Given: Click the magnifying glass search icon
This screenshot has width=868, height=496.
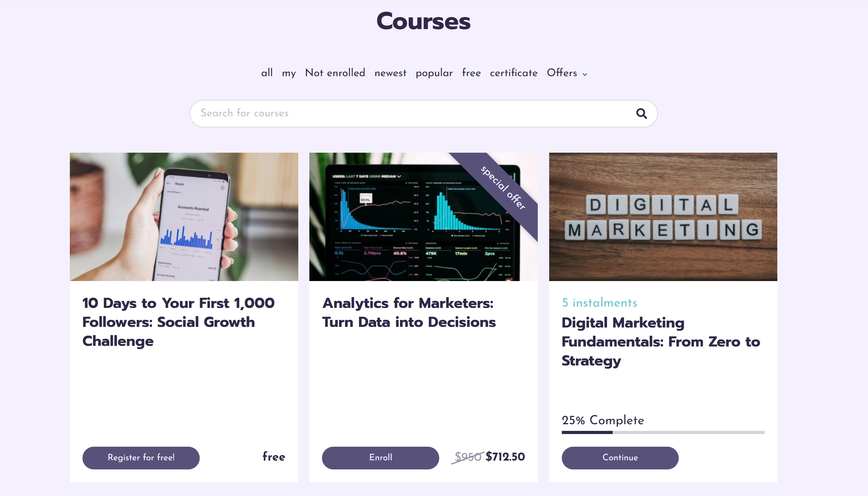Looking at the screenshot, I should coord(641,113).
